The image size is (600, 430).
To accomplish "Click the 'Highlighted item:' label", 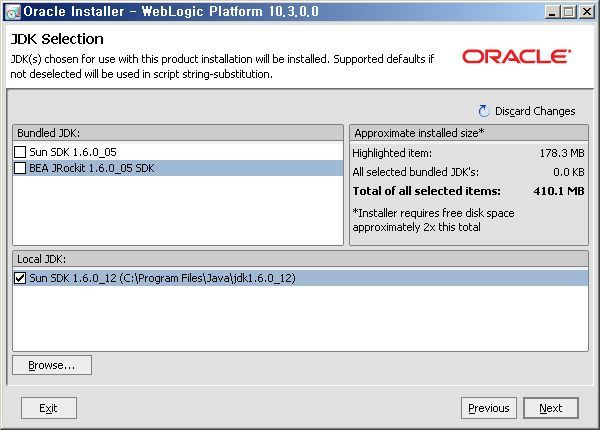I will click(x=392, y=153).
